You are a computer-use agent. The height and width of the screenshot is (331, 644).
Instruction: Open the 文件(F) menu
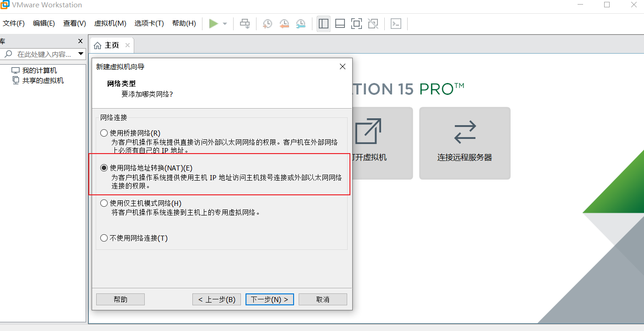pos(14,23)
